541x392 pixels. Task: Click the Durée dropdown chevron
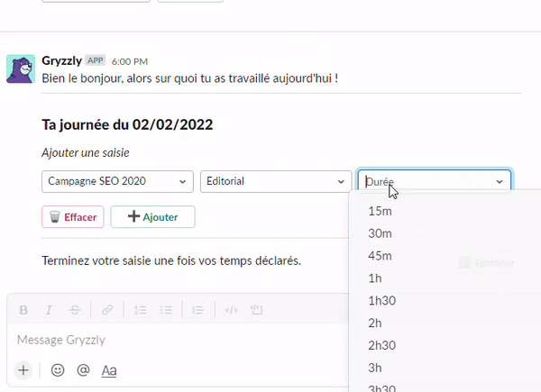point(500,182)
